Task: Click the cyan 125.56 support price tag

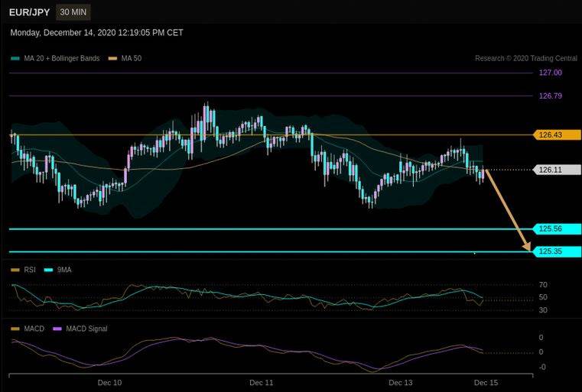Action: [x=557, y=228]
